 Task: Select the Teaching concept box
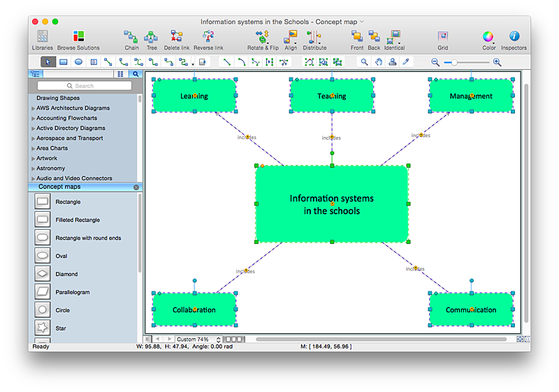(332, 96)
